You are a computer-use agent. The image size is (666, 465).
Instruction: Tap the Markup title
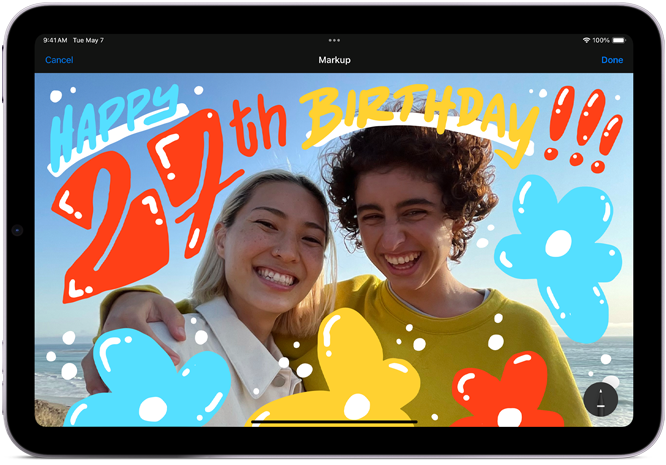pyautogui.click(x=334, y=60)
